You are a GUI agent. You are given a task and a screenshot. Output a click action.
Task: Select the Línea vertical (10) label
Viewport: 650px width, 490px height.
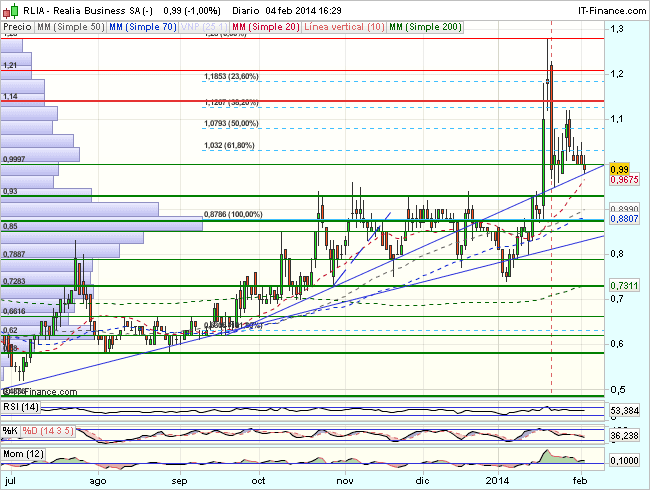[x=344, y=27]
